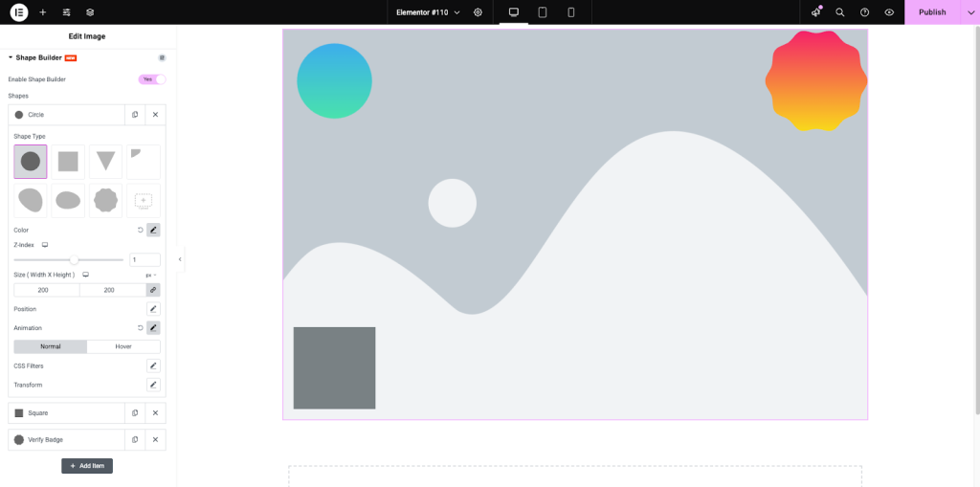
Task: Open the size unit px dropdown
Action: click(x=150, y=275)
